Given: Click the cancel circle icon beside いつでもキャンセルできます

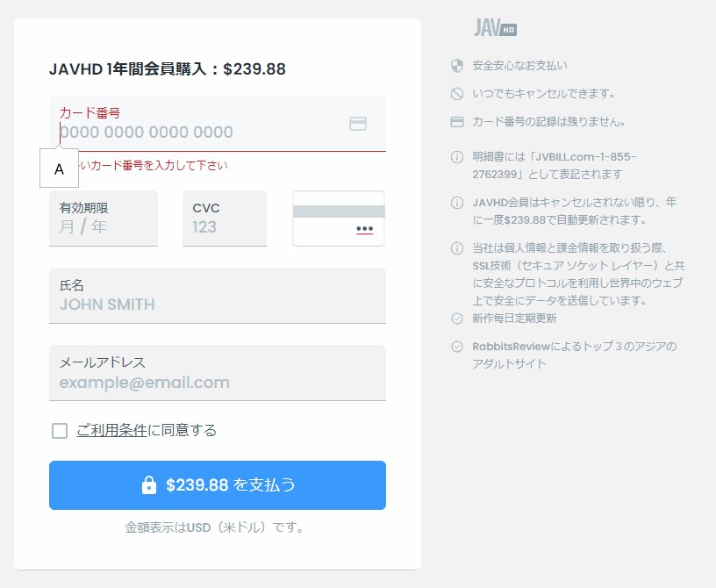Looking at the screenshot, I should point(456,94).
